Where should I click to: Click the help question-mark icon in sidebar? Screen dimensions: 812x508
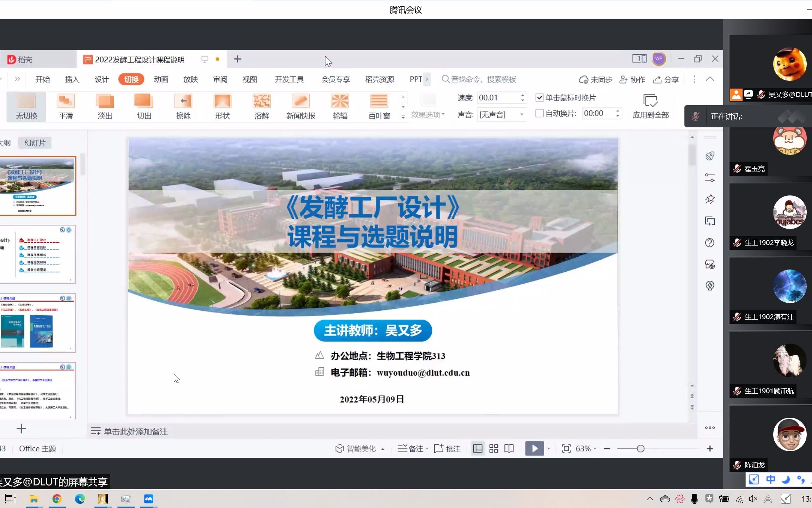pyautogui.click(x=710, y=243)
